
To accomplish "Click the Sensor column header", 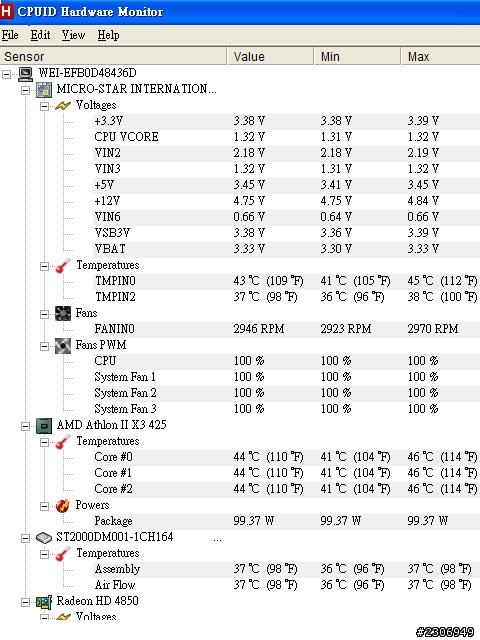I will click(x=113, y=56).
